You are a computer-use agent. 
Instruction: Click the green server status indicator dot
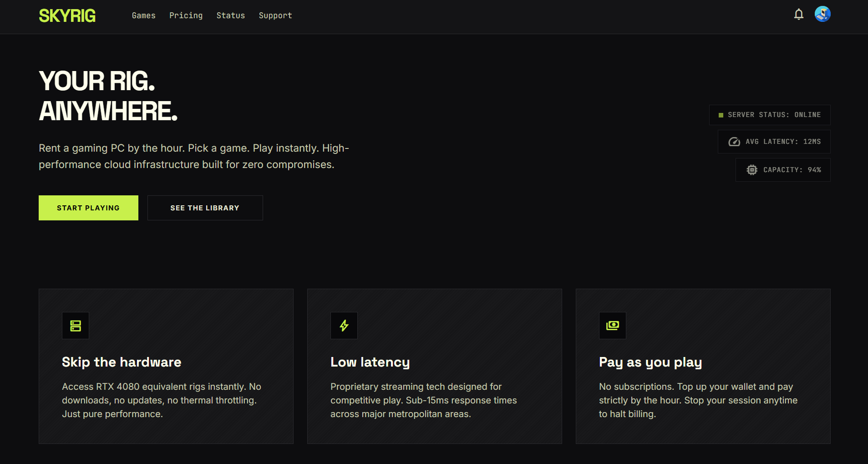pos(721,115)
